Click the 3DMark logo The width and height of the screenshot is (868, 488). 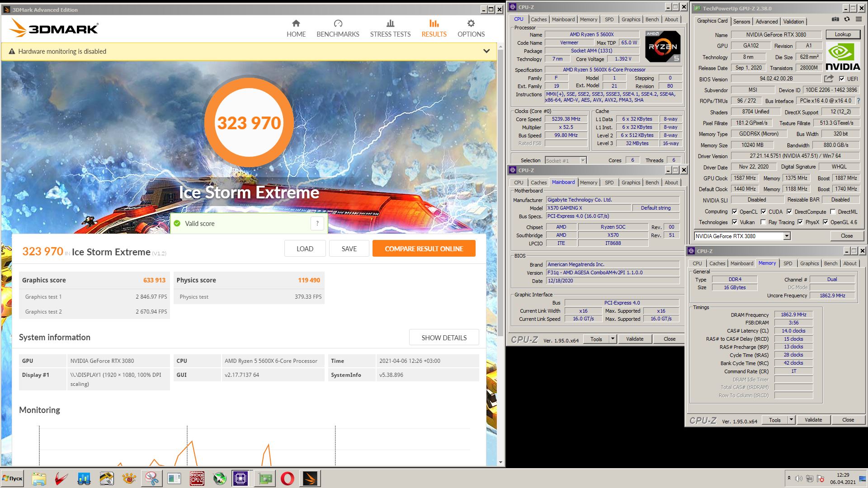point(54,28)
